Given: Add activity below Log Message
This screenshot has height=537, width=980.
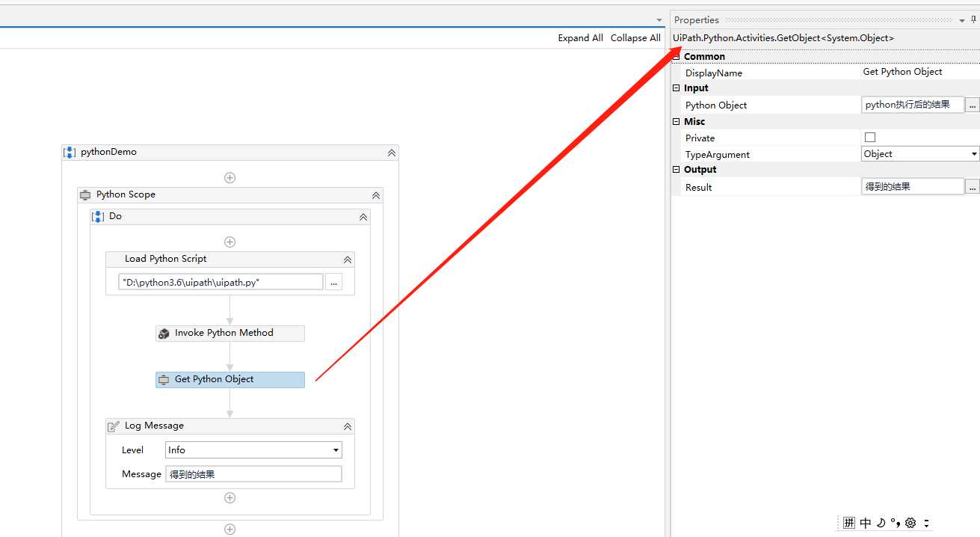Looking at the screenshot, I should pyautogui.click(x=230, y=498).
